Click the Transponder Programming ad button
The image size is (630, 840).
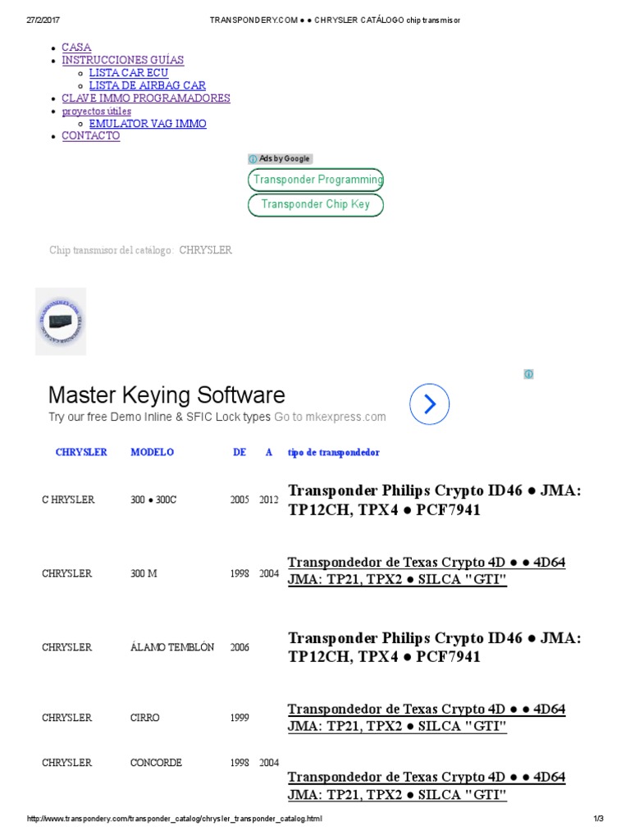tap(316, 180)
